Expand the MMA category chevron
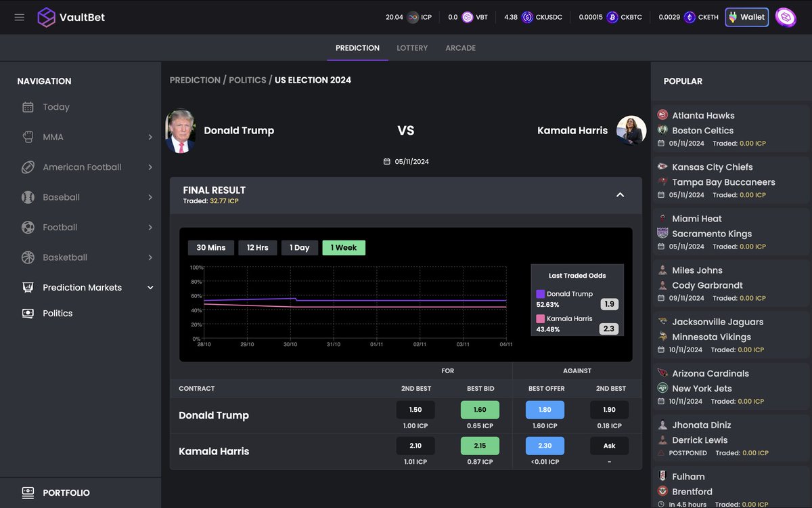 tap(150, 137)
